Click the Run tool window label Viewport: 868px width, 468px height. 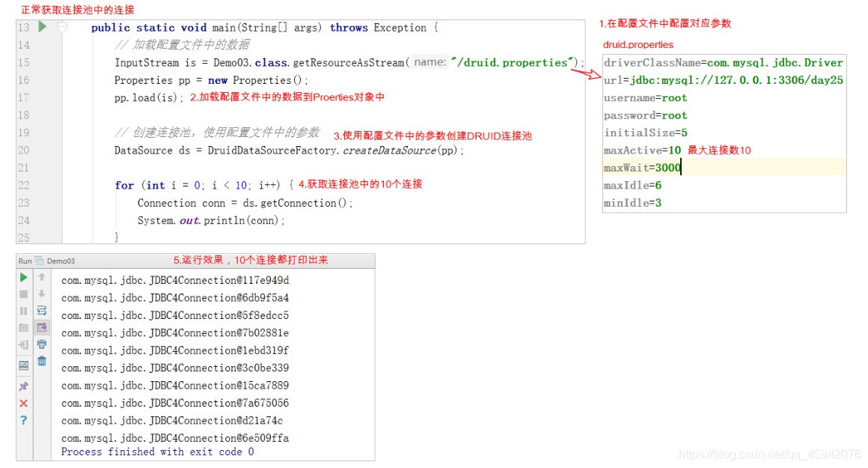pos(25,261)
